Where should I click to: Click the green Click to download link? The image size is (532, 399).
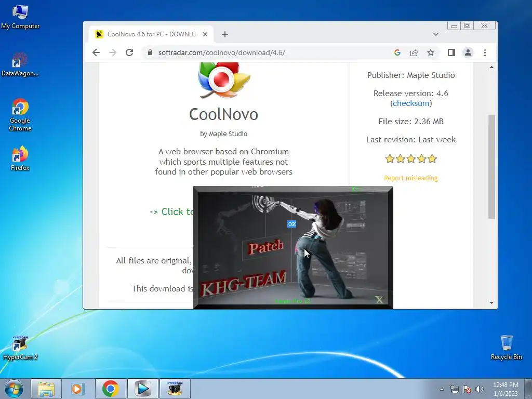tap(171, 212)
